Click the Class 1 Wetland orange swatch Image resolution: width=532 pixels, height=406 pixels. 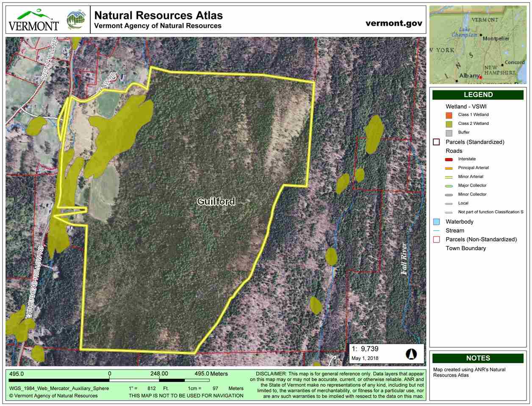tap(449, 115)
